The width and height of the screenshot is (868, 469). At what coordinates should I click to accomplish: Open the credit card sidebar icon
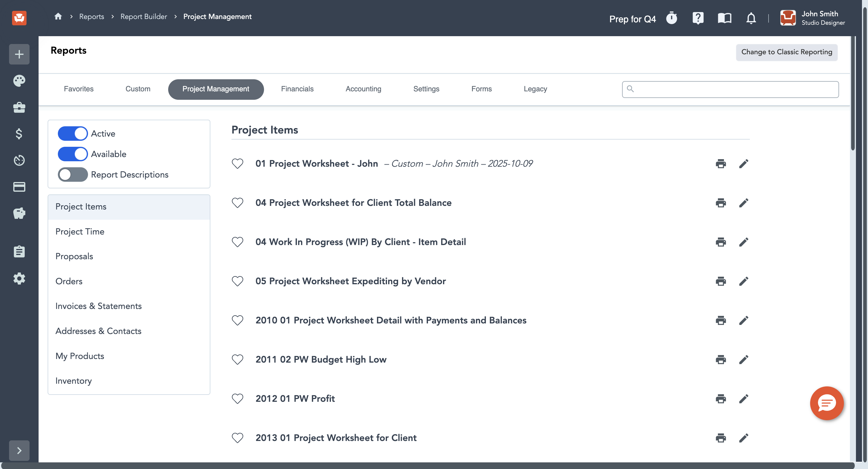(19, 187)
